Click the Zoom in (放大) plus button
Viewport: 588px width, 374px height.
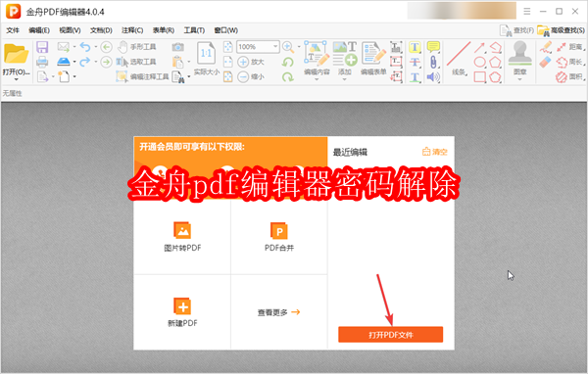[x=251, y=62]
